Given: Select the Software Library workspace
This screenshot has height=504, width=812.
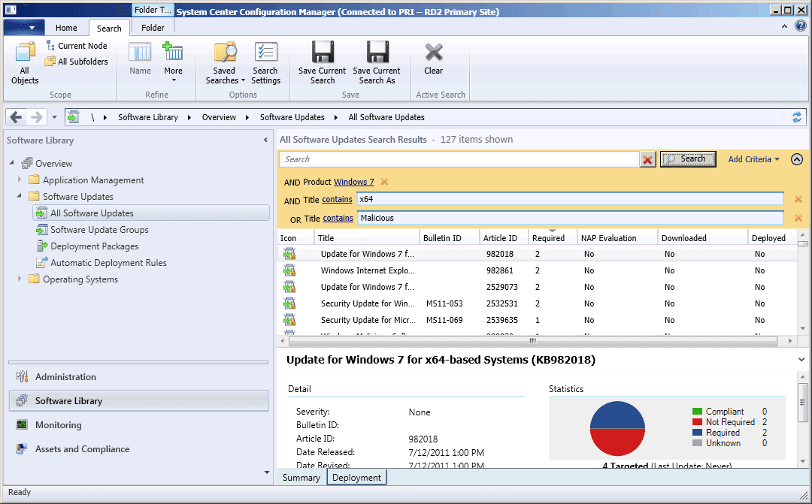Looking at the screenshot, I should click(138, 401).
